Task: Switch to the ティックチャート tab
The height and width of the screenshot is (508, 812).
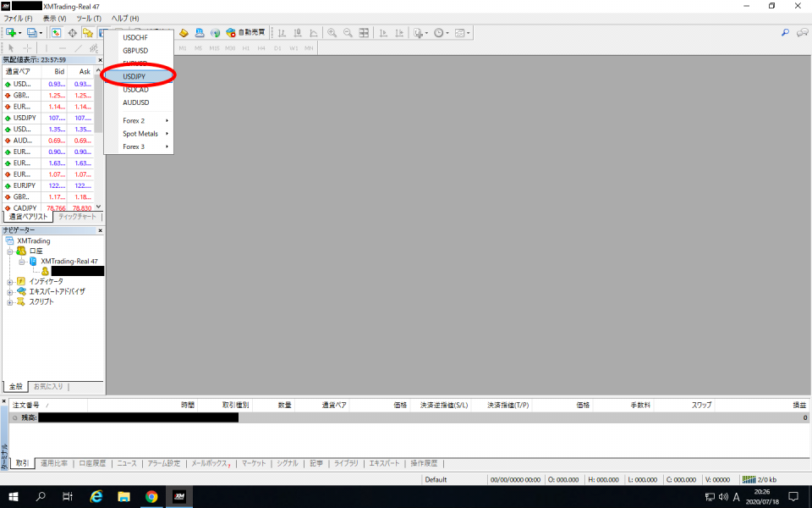Action: click(77, 217)
